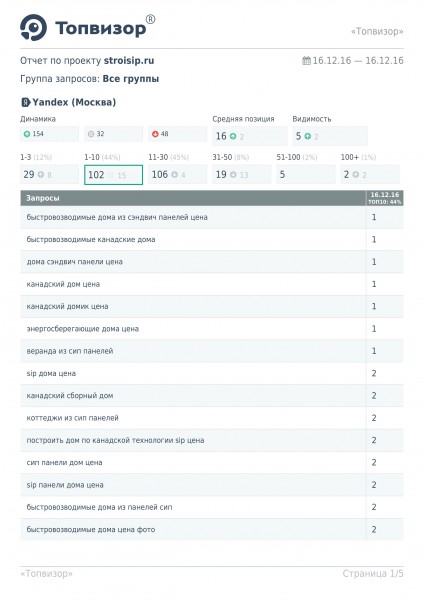Viewport: 424px width, 600px height.
Task: Click query 'быстровозводимые дома цена фото'
Action: click(x=91, y=530)
